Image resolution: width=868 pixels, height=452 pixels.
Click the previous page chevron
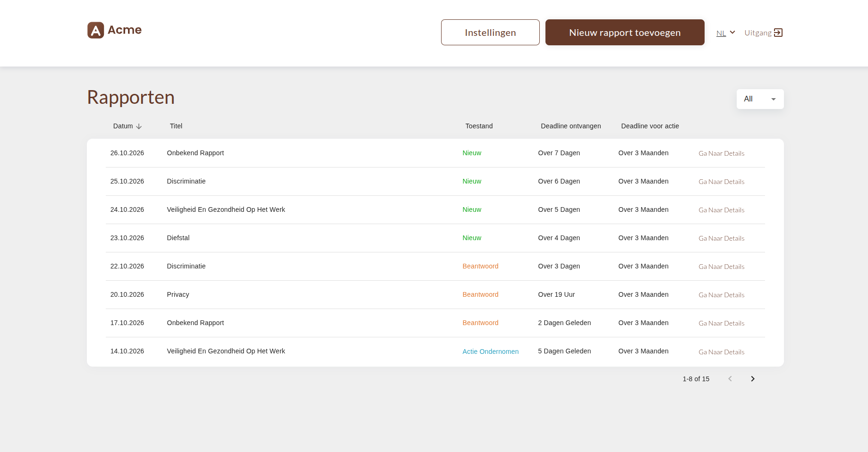(730, 379)
